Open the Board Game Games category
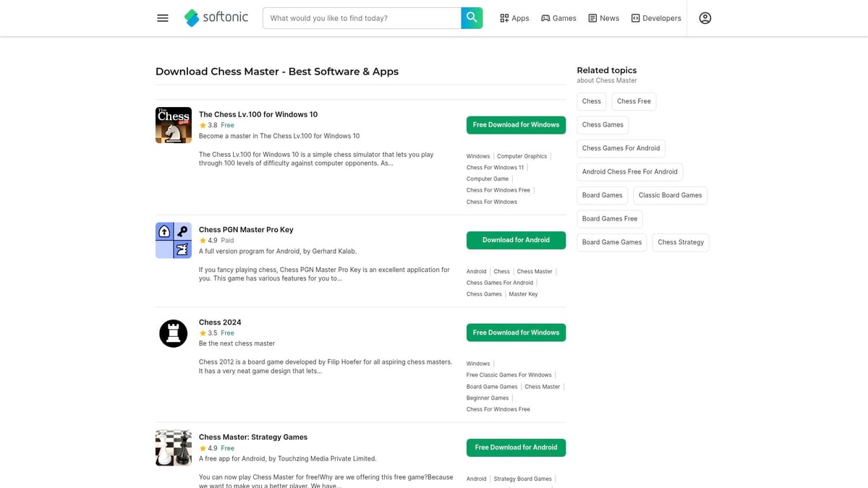 pos(611,242)
